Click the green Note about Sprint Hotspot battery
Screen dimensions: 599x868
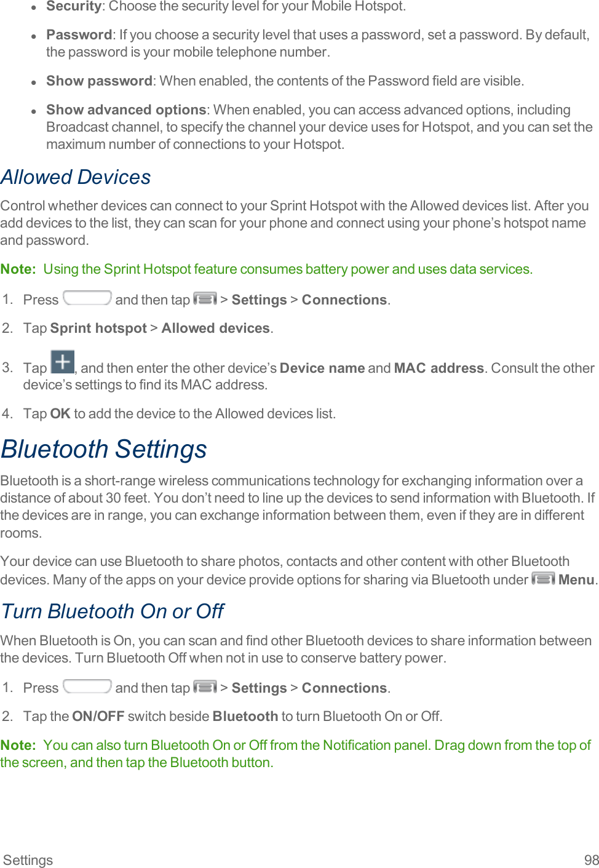coord(266,269)
